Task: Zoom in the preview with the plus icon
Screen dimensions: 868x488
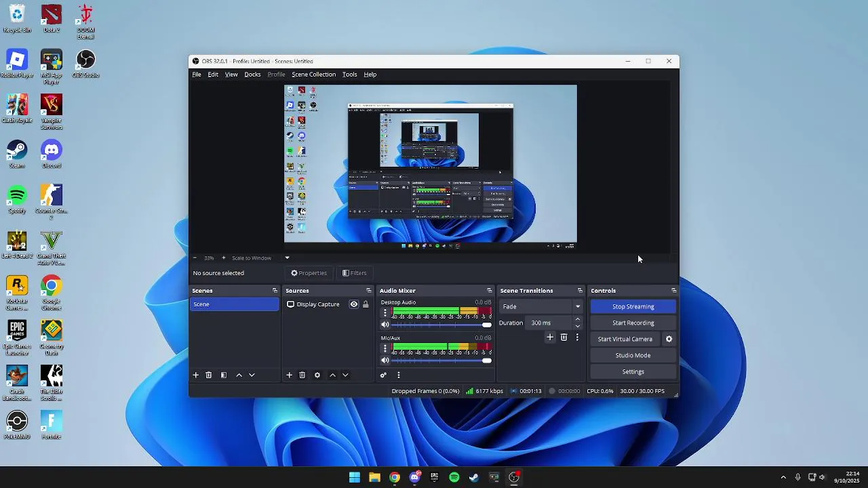Action: point(224,258)
